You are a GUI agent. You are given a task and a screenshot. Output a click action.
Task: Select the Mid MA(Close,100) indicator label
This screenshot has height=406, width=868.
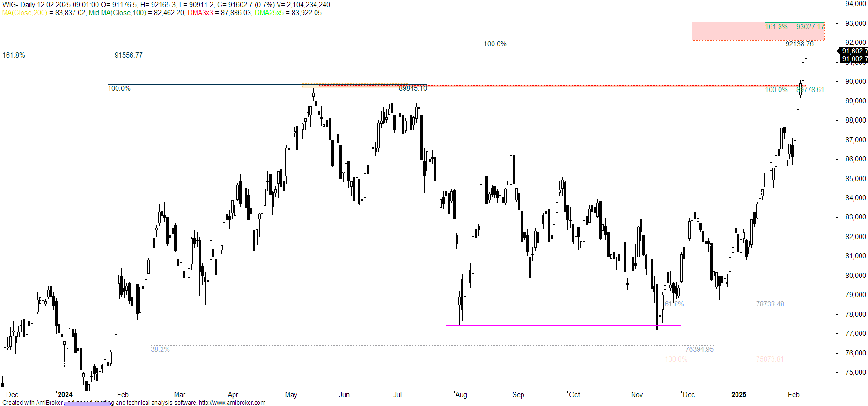118,13
